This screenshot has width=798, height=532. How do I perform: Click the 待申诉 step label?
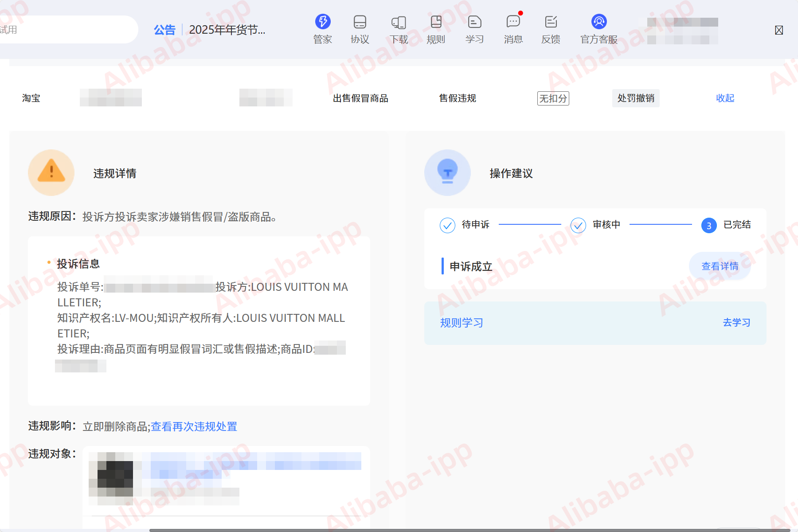click(x=476, y=225)
